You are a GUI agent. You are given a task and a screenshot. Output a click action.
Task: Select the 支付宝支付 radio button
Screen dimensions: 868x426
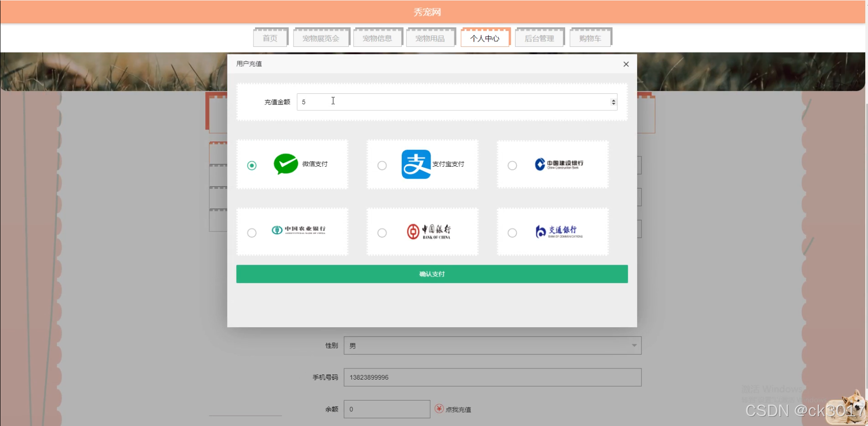coord(382,166)
